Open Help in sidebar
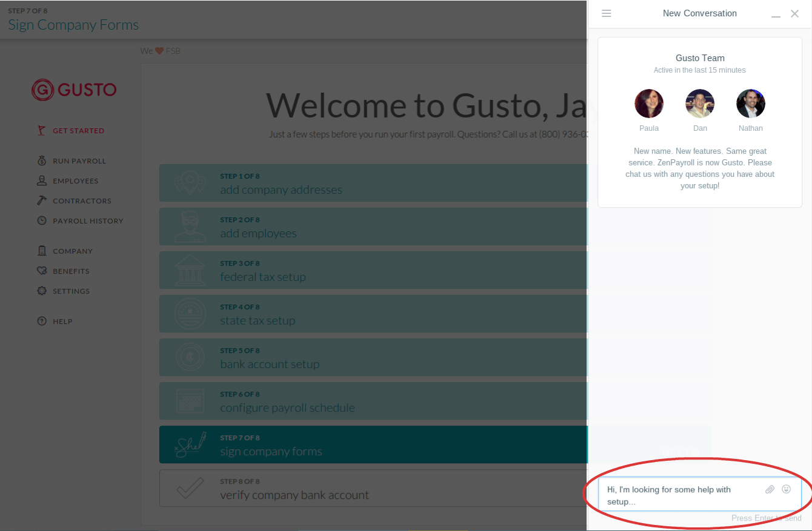The width and height of the screenshot is (812, 531). 62,322
